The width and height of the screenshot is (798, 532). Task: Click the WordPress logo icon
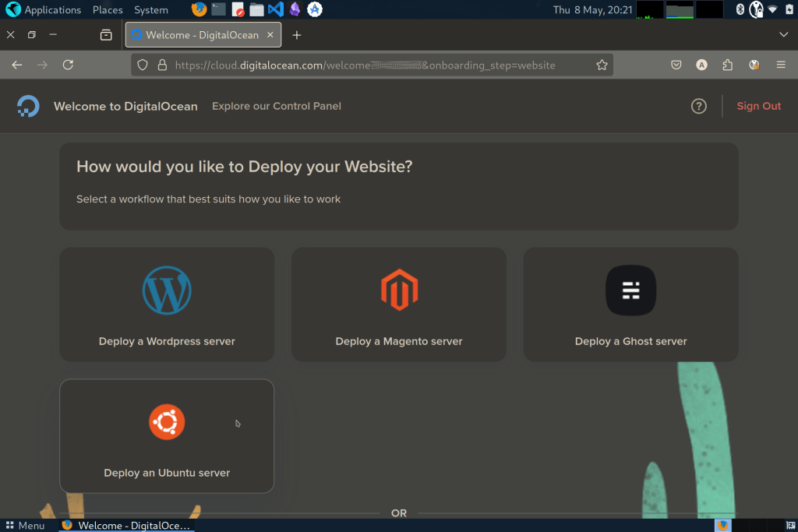pos(167,291)
